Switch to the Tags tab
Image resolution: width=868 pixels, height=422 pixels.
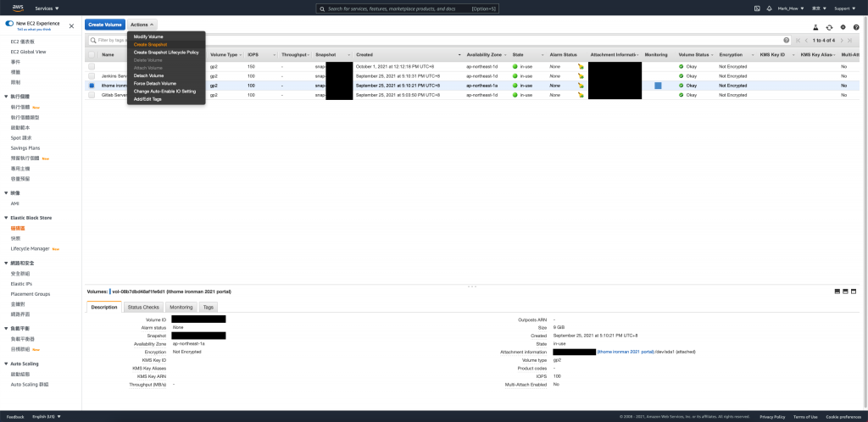click(209, 307)
